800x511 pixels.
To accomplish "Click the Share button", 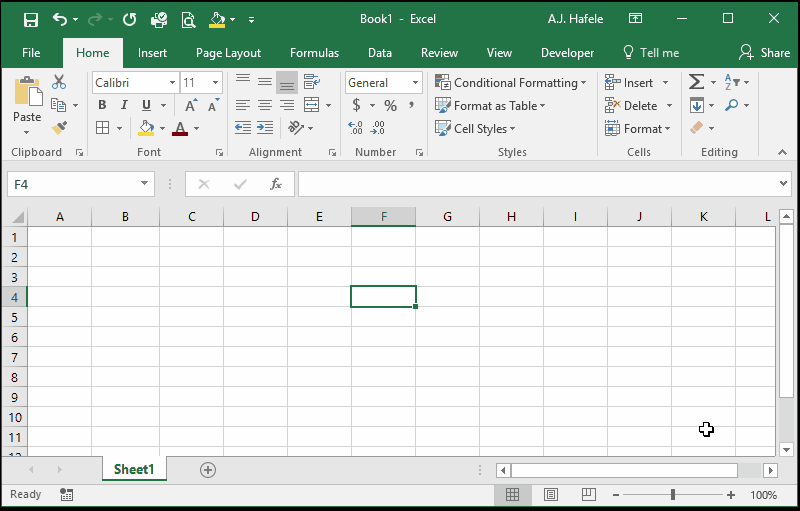I will coord(764,53).
